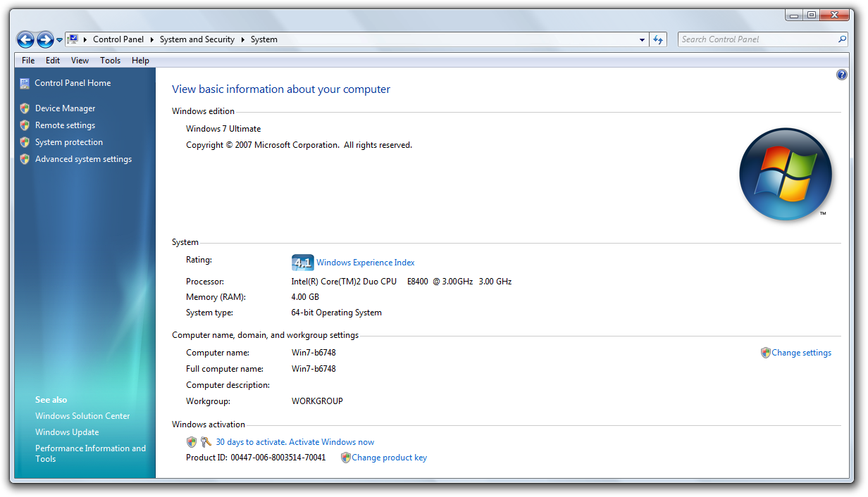Viewport: 868px width, 497px height.
Task: Open the Edit menu
Action: click(x=53, y=61)
